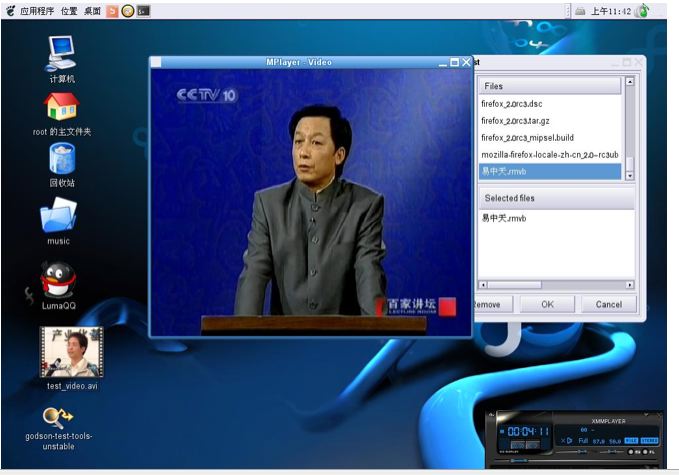Click the volume speaker icon in the top panel
679x475 pixels.
coord(580,11)
